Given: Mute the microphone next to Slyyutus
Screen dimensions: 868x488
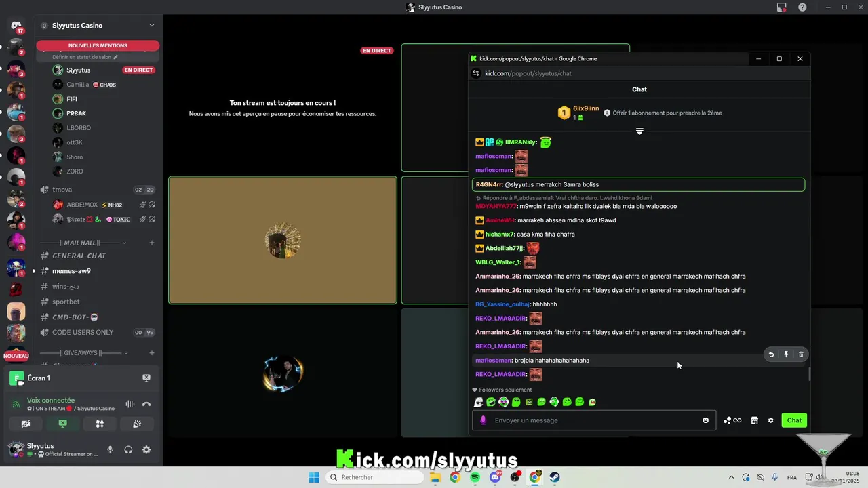Looking at the screenshot, I should [x=110, y=450].
